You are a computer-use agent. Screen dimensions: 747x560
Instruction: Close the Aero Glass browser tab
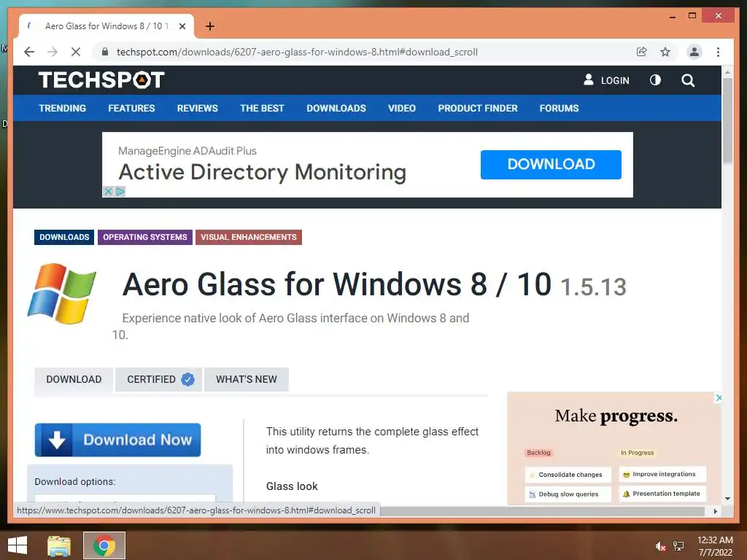(182, 26)
